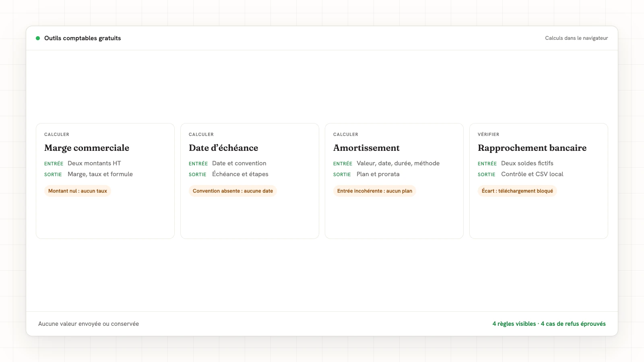Screen dimensions: 644x362
Task: Click 'Contrôle et CSV local' output text
Action: pos(532,174)
